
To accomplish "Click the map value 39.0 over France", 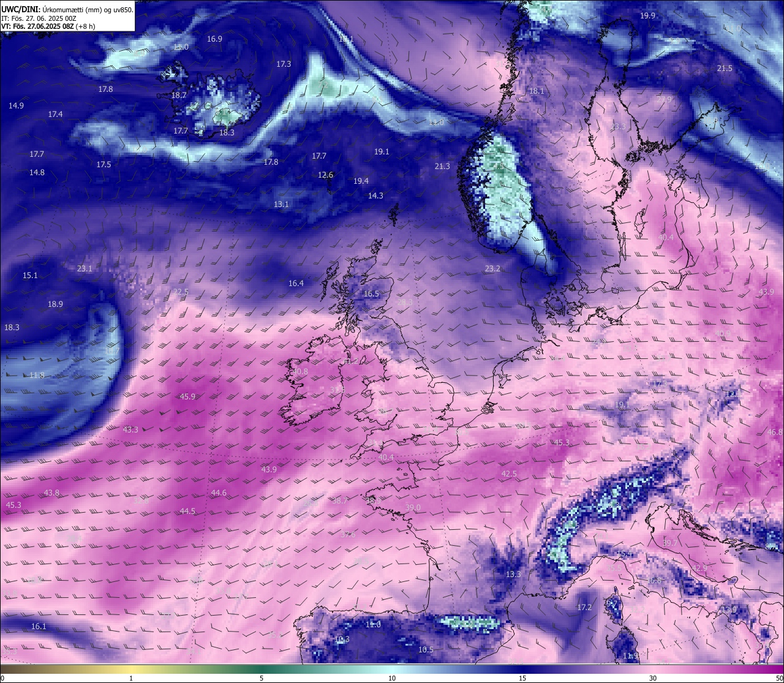I will click(413, 508).
